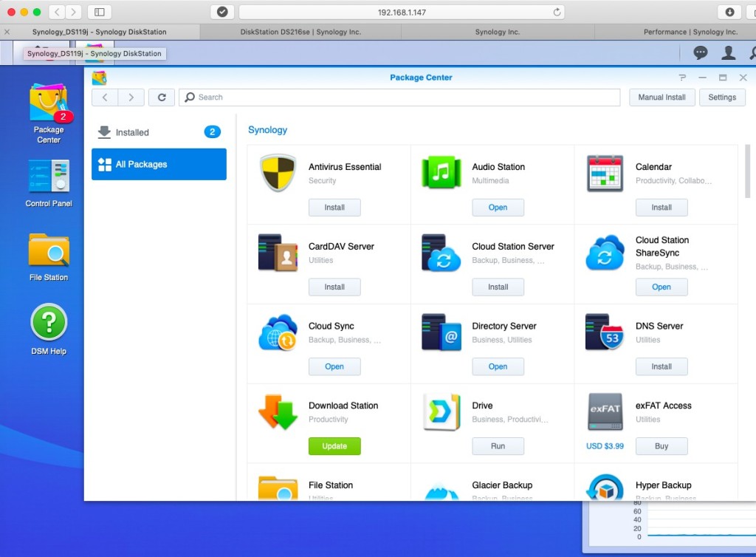Click the package list vertical scrollbar
Screen dimensions: 756x557
click(x=747, y=171)
